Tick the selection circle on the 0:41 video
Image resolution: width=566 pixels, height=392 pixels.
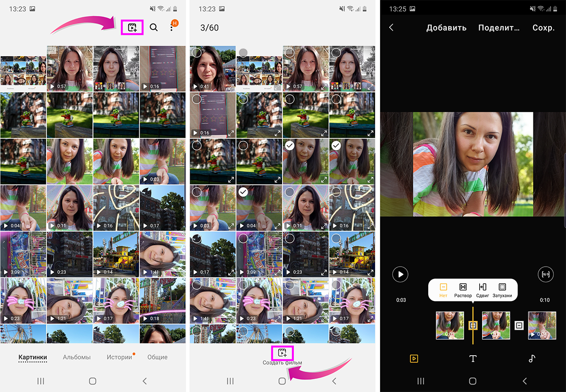197,53
